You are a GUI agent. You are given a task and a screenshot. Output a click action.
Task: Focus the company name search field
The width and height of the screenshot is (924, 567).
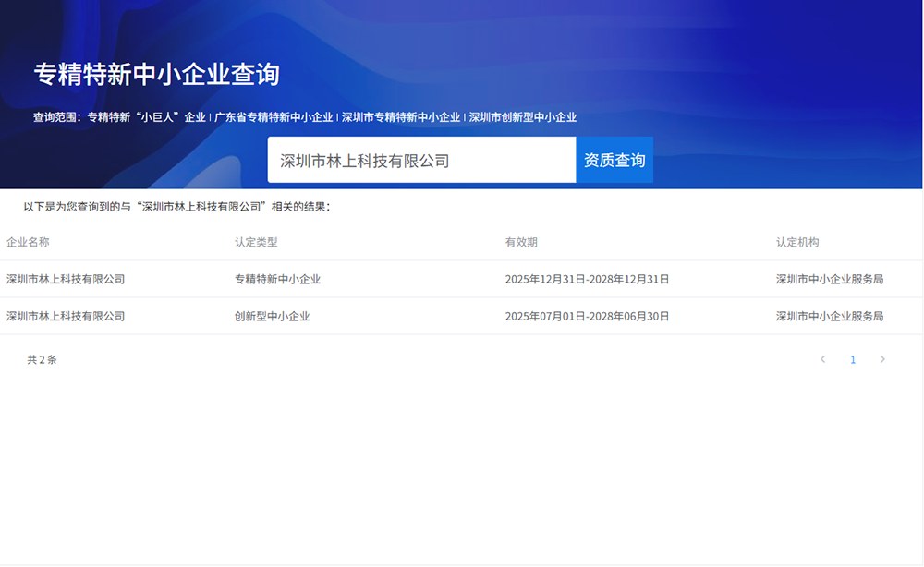422,160
